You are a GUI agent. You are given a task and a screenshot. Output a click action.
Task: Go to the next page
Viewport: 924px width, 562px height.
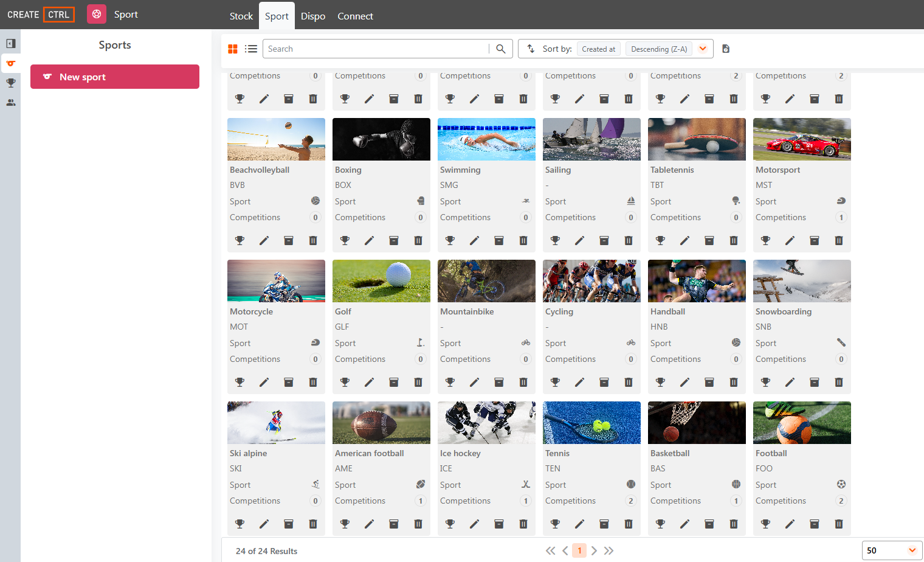(594, 550)
